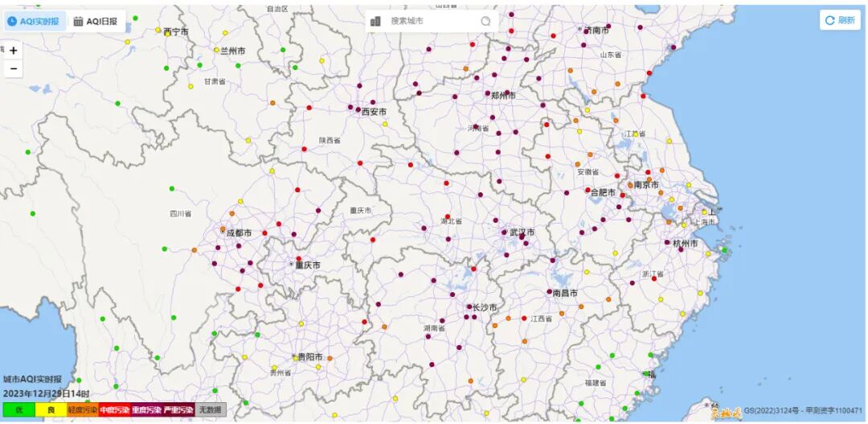Image resolution: width=868 pixels, height=424 pixels.
Task: Click the 南昌市 city label
Action: coord(565,293)
